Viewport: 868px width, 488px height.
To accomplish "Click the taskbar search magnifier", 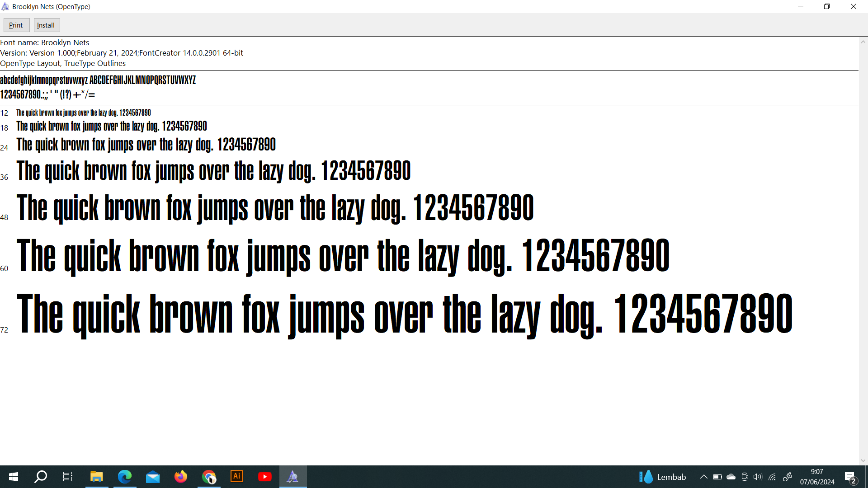I will click(x=41, y=477).
